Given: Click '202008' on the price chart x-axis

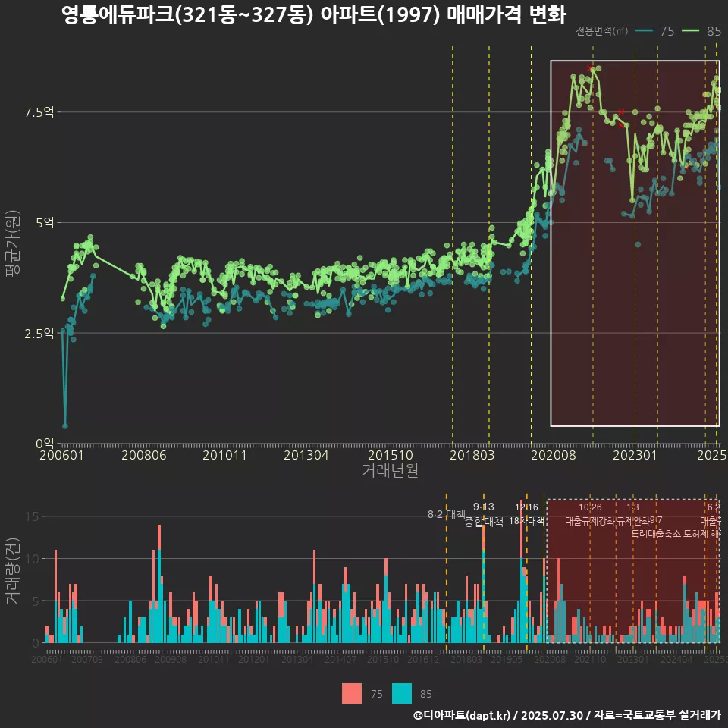Looking at the screenshot, I should [x=554, y=455].
